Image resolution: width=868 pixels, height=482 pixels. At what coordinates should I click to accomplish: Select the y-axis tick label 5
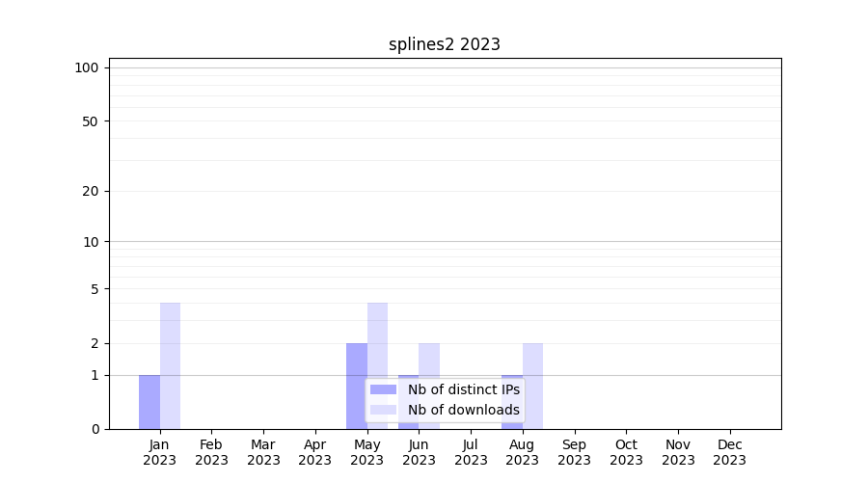click(95, 289)
